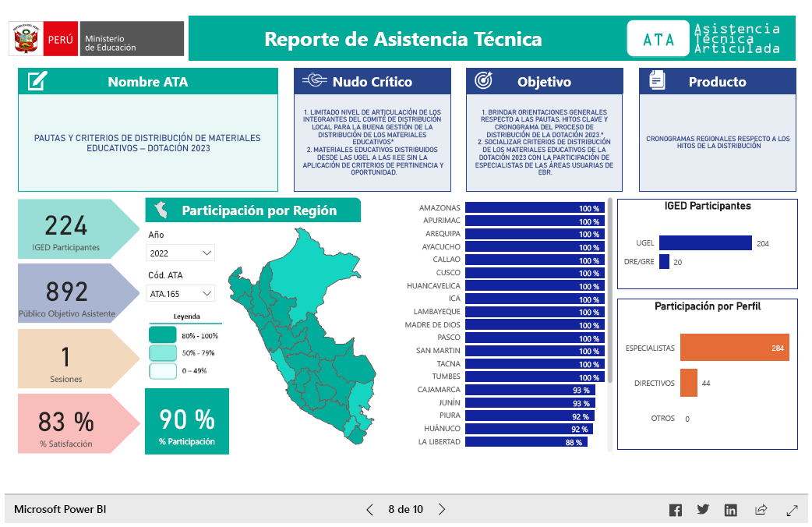Click the 0 - 49% legend color swatch
The width and height of the screenshot is (812, 527).
coord(163,370)
